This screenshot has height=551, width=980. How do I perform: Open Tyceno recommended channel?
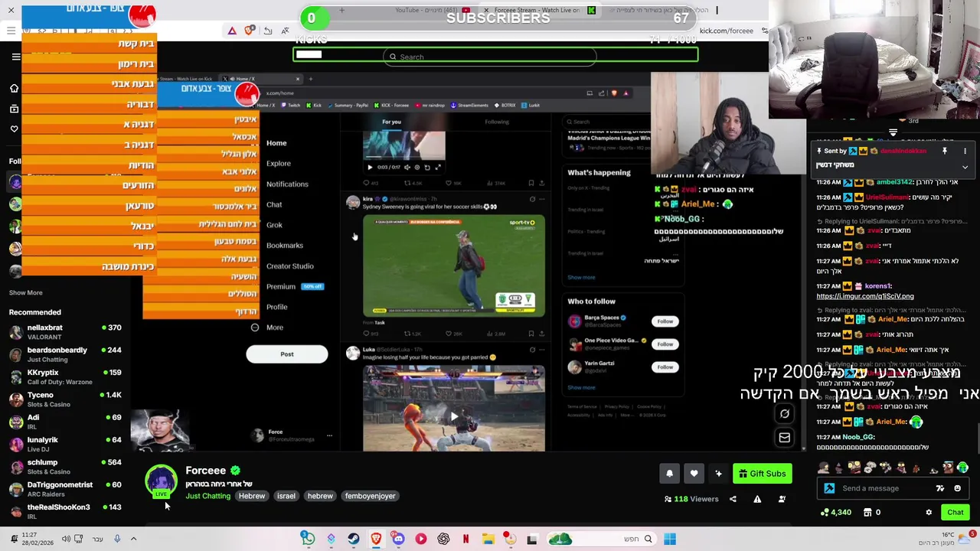click(x=64, y=399)
